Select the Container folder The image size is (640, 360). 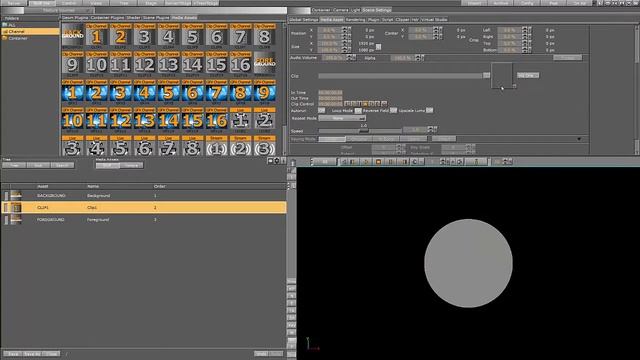(30, 38)
